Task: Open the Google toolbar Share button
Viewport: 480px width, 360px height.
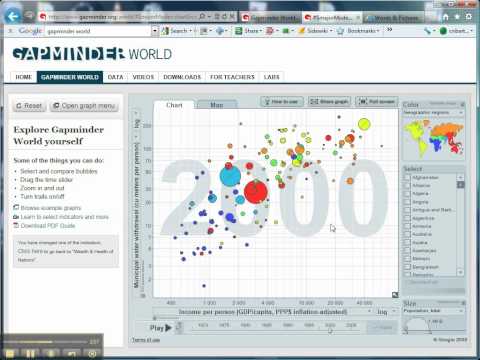Action: pyautogui.click(x=249, y=31)
